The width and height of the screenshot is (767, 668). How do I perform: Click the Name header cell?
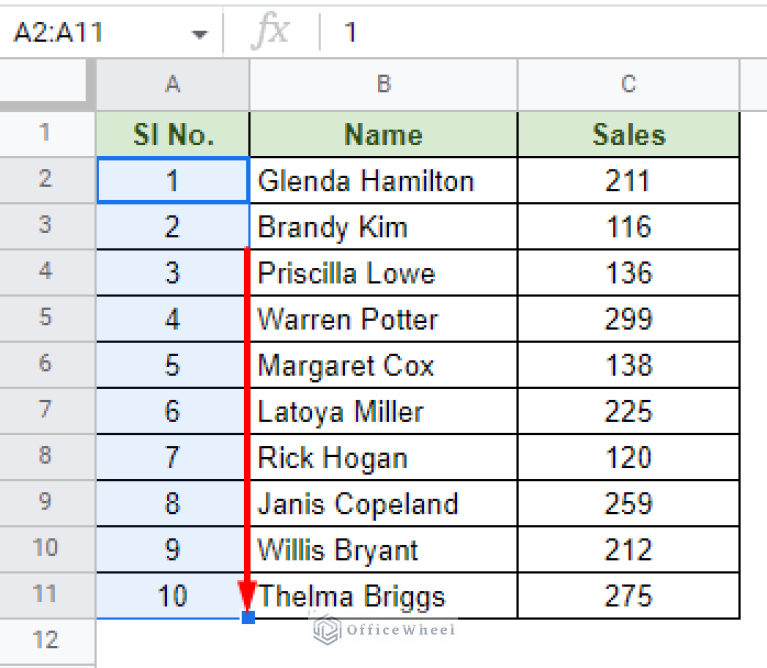coord(383,135)
